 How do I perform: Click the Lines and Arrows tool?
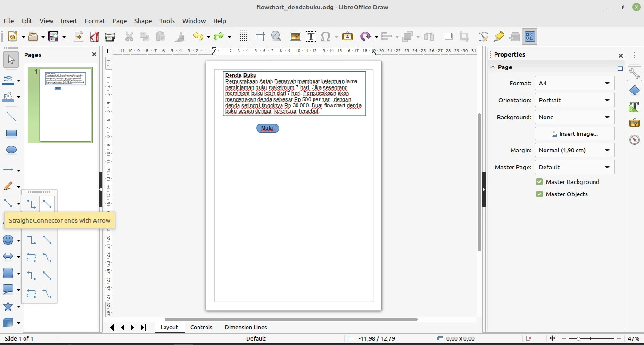[x=8, y=170]
